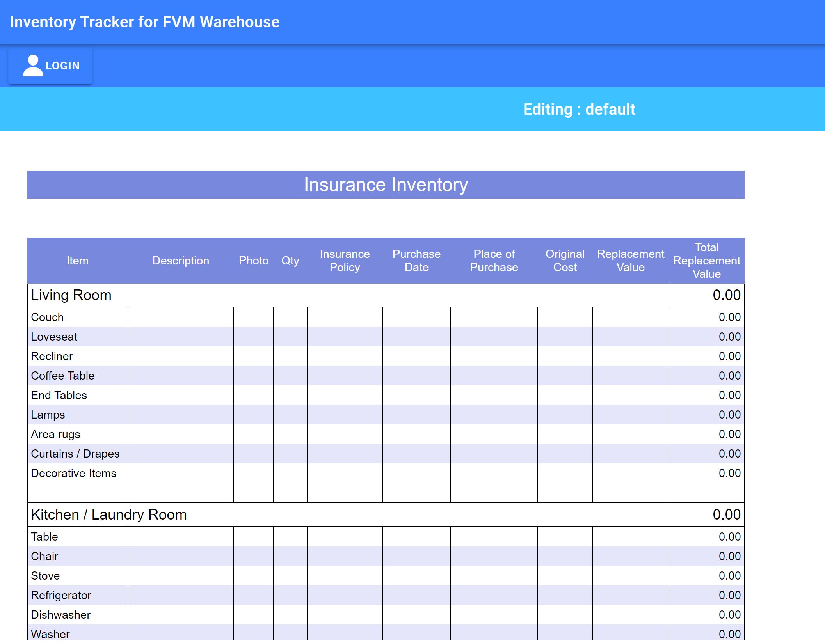Screen dimensions: 825x644
Task: Click the Couch description cell
Action: coord(181,317)
